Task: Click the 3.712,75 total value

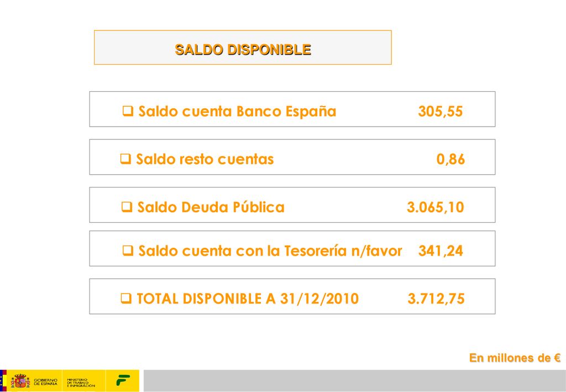Action: coord(436,299)
